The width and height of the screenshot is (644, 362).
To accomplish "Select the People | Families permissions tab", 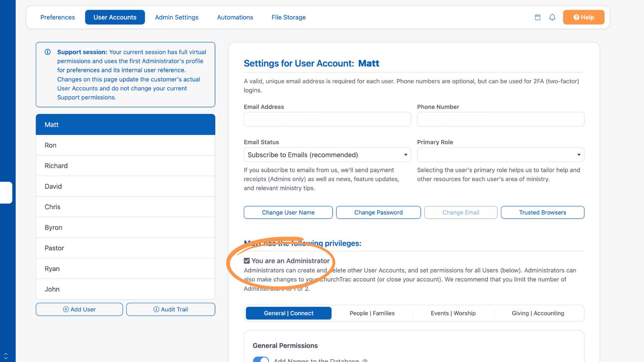I will 372,313.
